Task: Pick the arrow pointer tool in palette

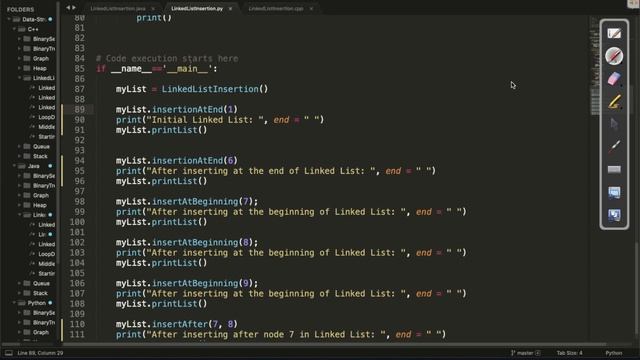Action: 614,124
